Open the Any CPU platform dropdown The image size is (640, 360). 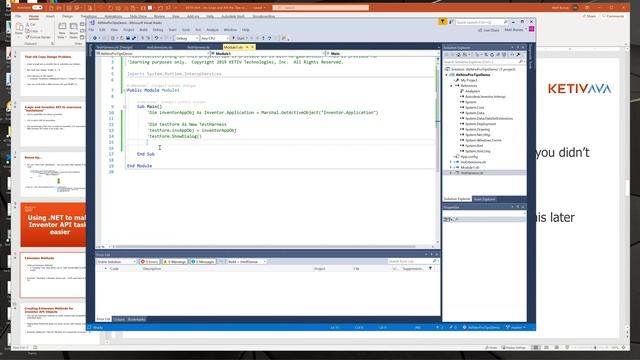pyautogui.click(x=213, y=38)
